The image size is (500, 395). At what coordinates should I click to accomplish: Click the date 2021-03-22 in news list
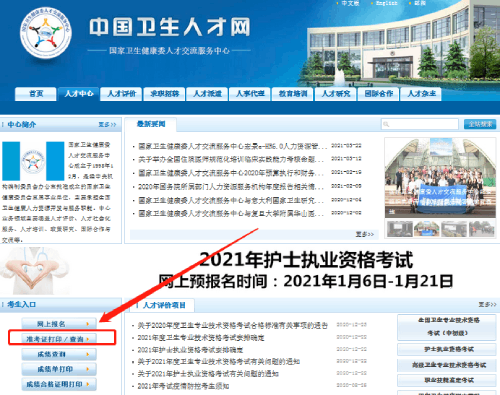point(346,146)
